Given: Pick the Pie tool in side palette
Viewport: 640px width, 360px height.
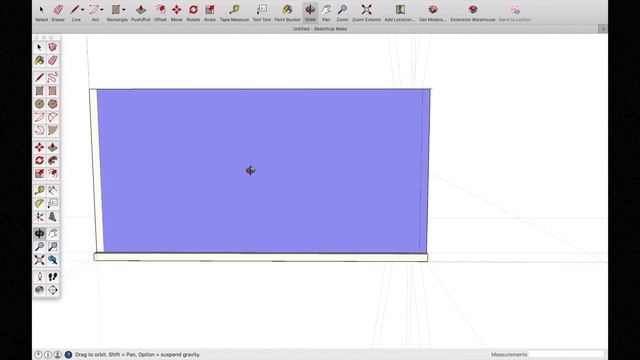Looking at the screenshot, I should [x=52, y=130].
